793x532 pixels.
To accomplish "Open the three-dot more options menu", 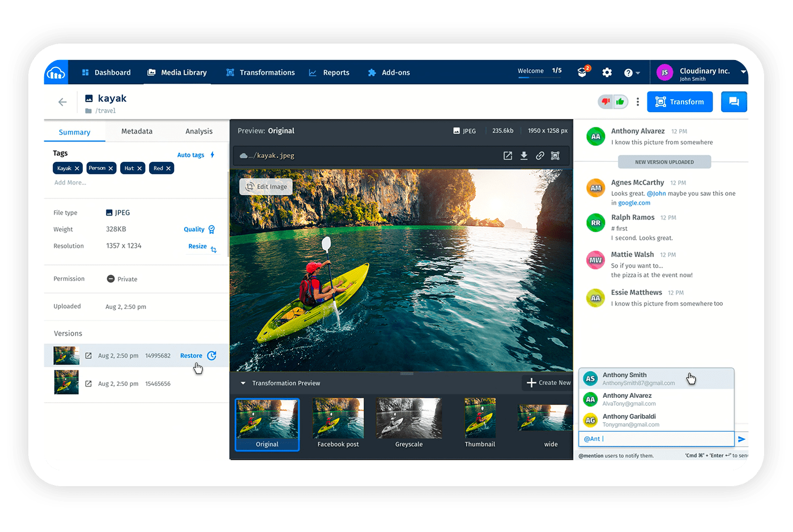I will pos(638,102).
